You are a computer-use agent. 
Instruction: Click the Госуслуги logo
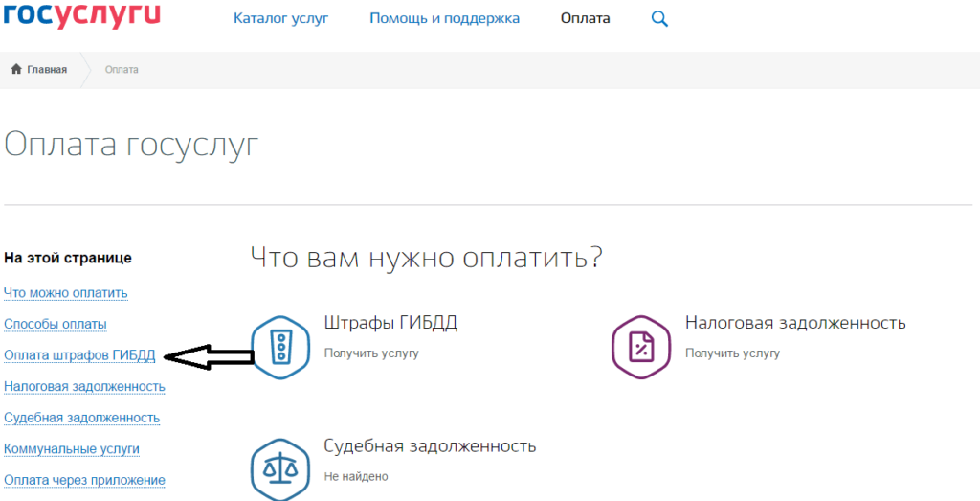pyautogui.click(x=80, y=16)
